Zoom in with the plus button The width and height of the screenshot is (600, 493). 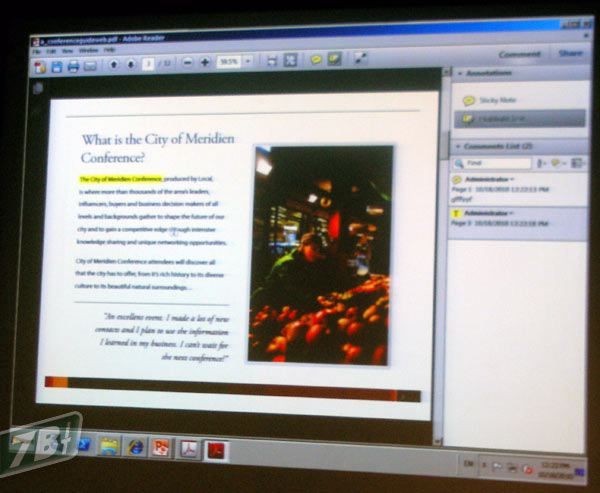[x=205, y=63]
